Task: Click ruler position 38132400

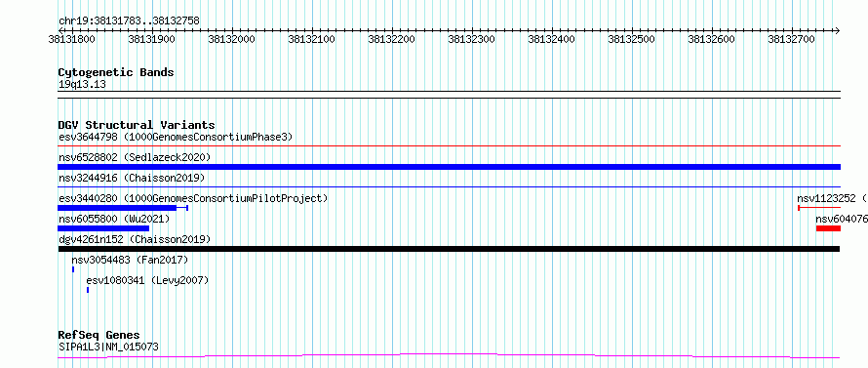Action: pyautogui.click(x=552, y=39)
